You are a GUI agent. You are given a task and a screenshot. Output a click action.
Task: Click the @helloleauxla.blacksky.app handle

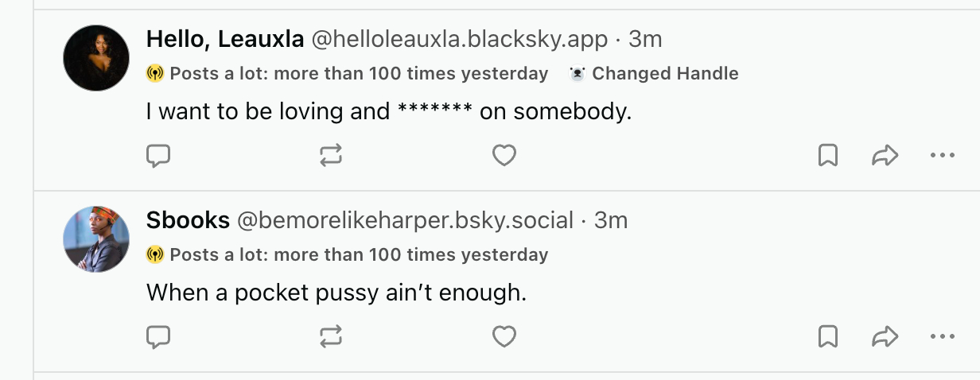459,38
